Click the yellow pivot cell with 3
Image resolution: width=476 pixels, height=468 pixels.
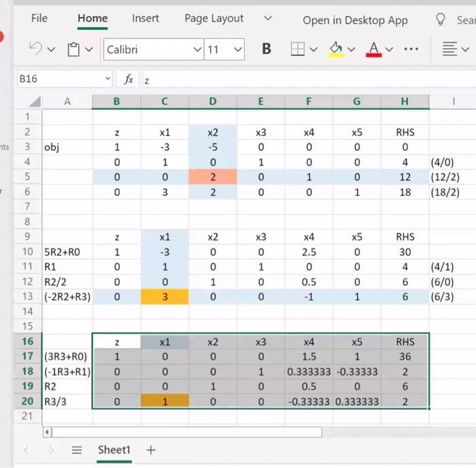[165, 297]
